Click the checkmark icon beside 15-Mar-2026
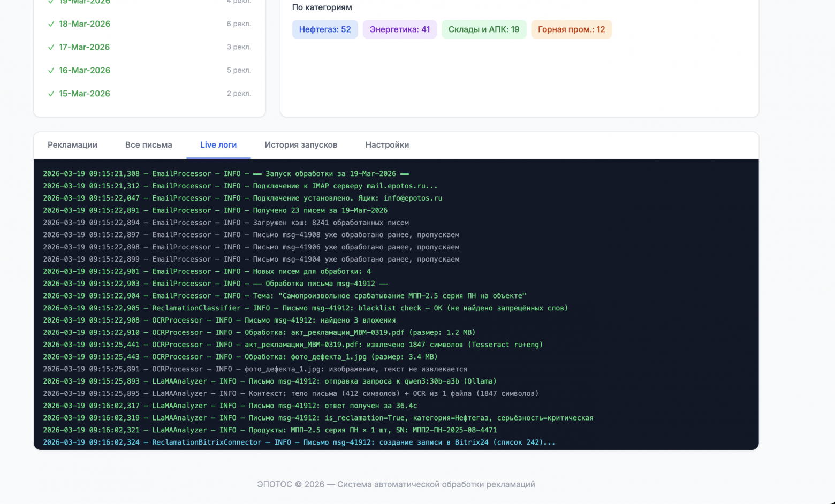 (x=51, y=94)
